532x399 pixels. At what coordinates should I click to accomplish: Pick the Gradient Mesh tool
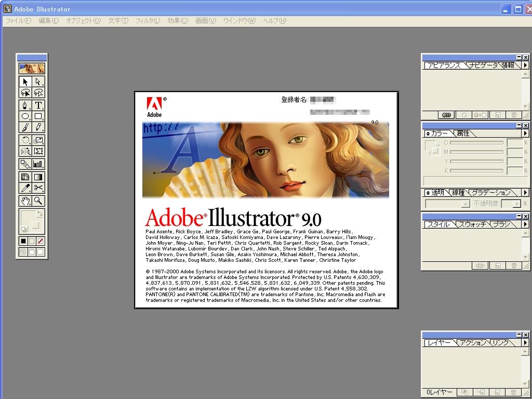pyautogui.click(x=25, y=177)
